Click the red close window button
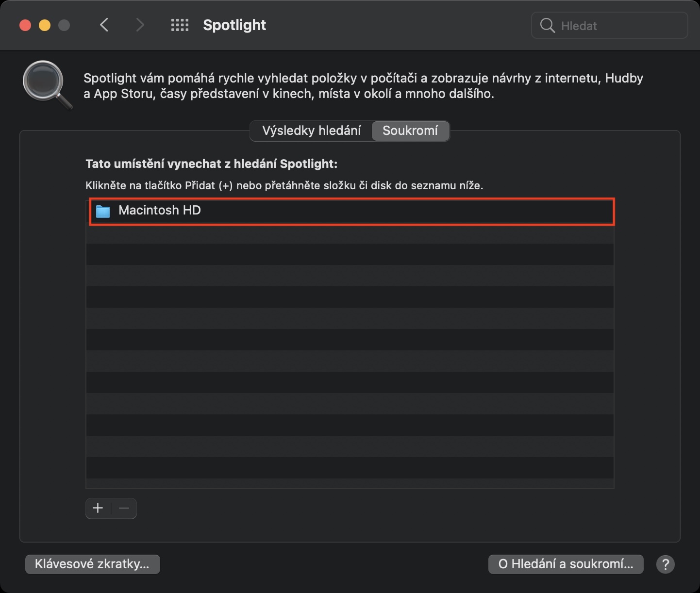Screen dimensions: 700x593 click(25, 25)
